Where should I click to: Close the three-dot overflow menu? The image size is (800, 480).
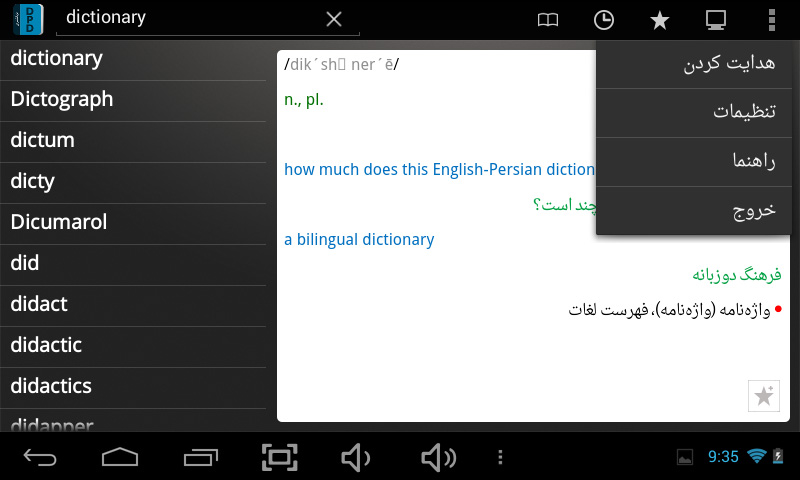pos(771,19)
